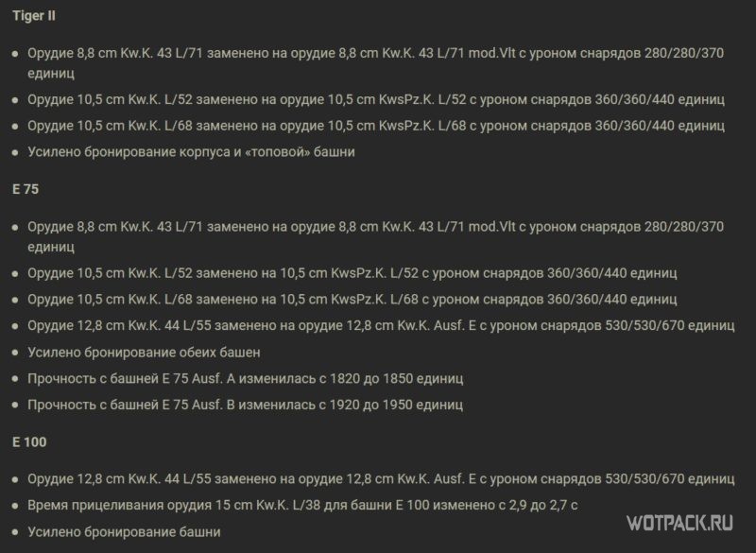This screenshot has width=756, height=553.
Task: Click the "Усилено бронирование обеих башен" line
Action: click(144, 353)
